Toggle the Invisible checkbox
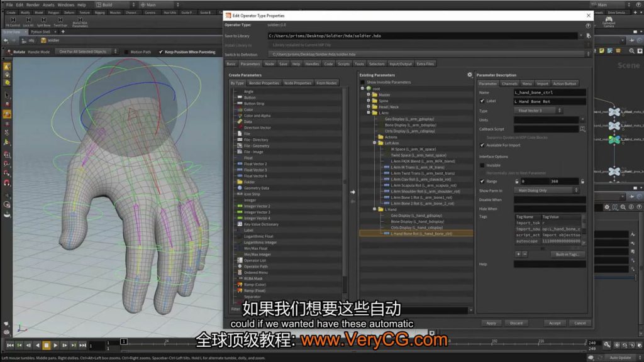The width and height of the screenshot is (644, 362). pos(482,165)
